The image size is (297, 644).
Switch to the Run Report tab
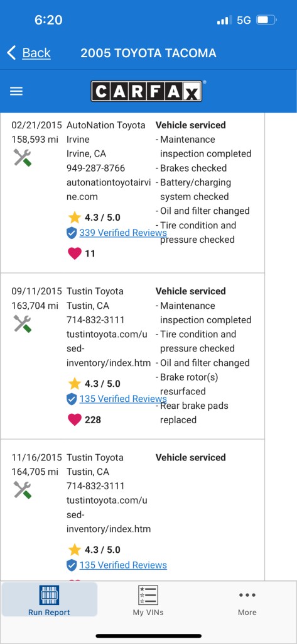pos(49,599)
